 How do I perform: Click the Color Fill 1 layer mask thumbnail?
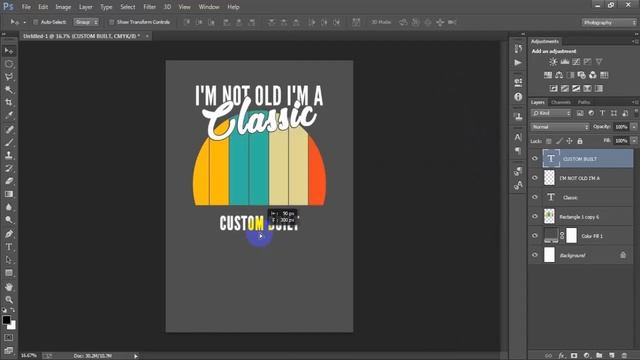point(571,236)
